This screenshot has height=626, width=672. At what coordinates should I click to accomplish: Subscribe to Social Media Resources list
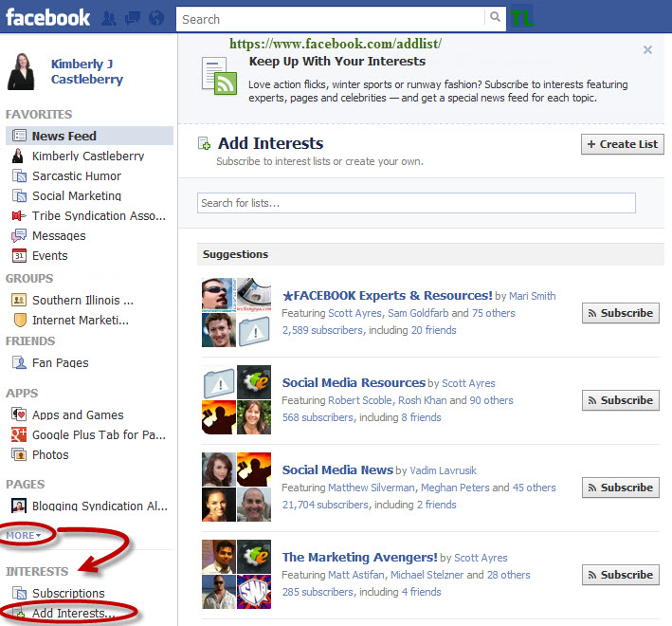coord(621,400)
